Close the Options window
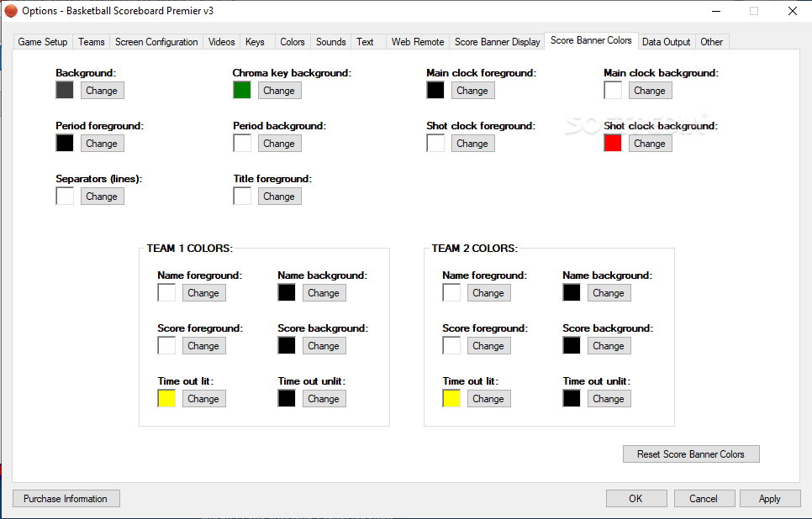 click(793, 11)
